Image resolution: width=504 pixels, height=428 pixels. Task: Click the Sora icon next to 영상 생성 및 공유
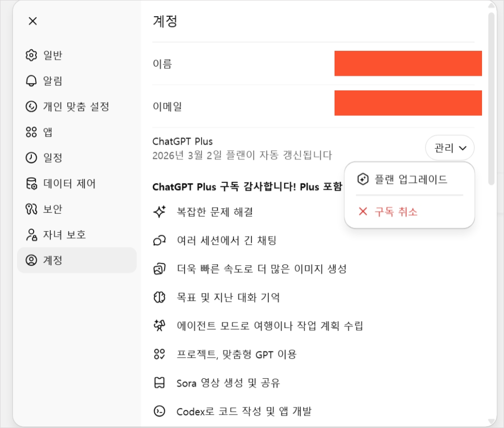tap(159, 383)
